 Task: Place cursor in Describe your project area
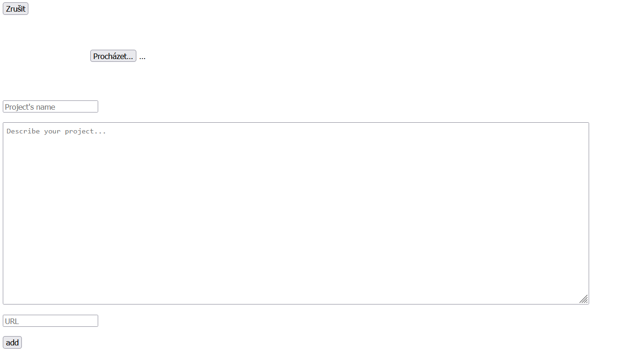(295, 213)
